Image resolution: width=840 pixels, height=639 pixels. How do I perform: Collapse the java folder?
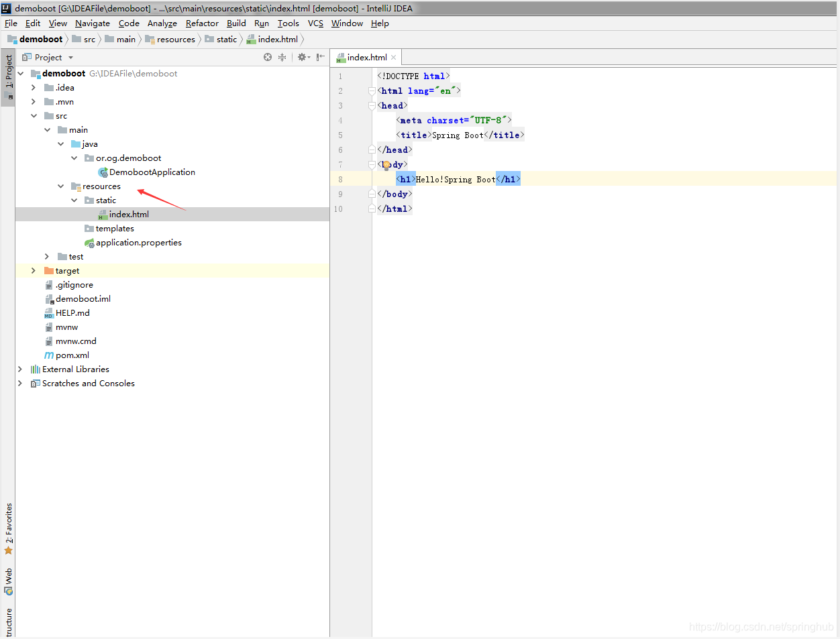(x=60, y=144)
